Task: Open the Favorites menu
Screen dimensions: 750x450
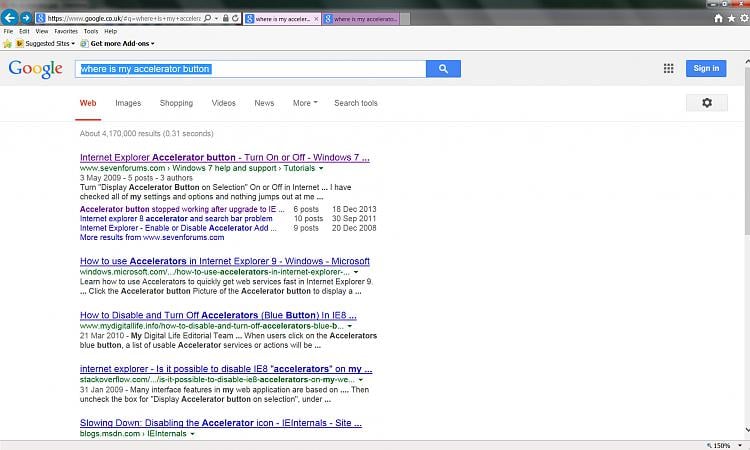Action: (x=66, y=31)
